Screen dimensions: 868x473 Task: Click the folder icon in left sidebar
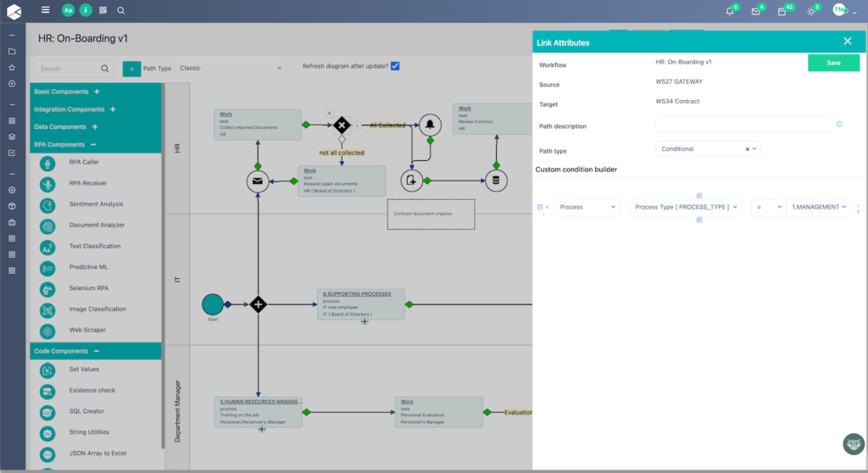click(x=12, y=52)
